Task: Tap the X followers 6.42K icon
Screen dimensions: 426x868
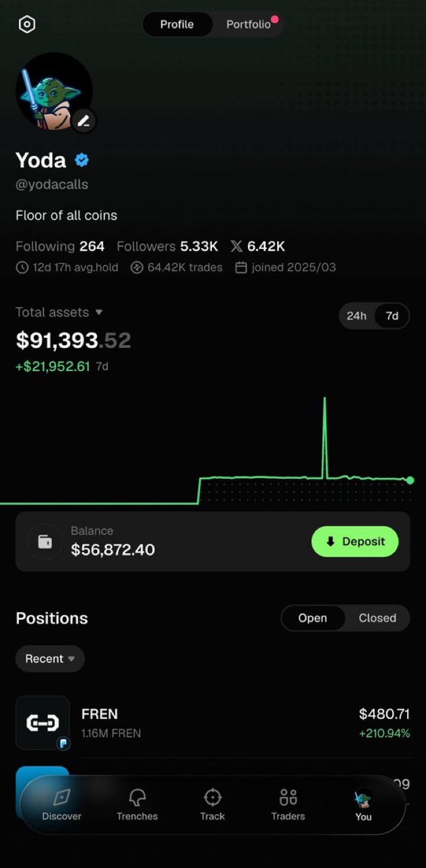Action: point(237,247)
